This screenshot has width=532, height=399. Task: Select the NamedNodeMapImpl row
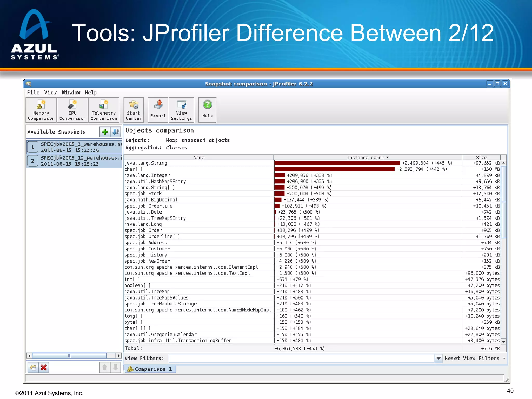(x=312, y=310)
